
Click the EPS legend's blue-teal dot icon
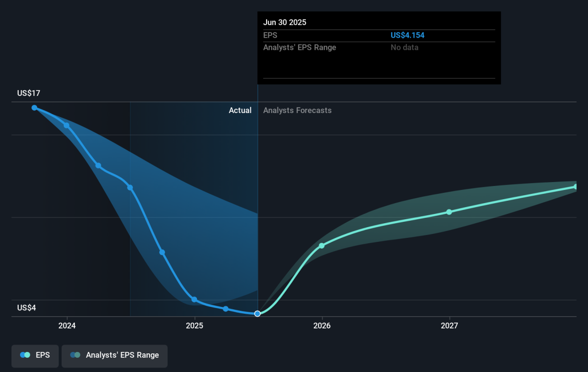25,355
